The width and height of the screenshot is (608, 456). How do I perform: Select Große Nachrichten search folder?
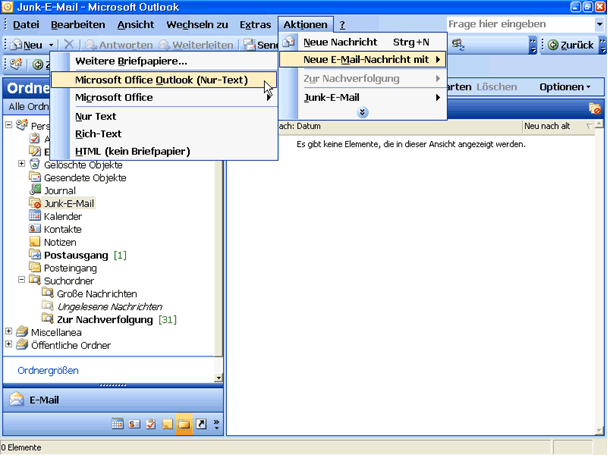(97, 294)
